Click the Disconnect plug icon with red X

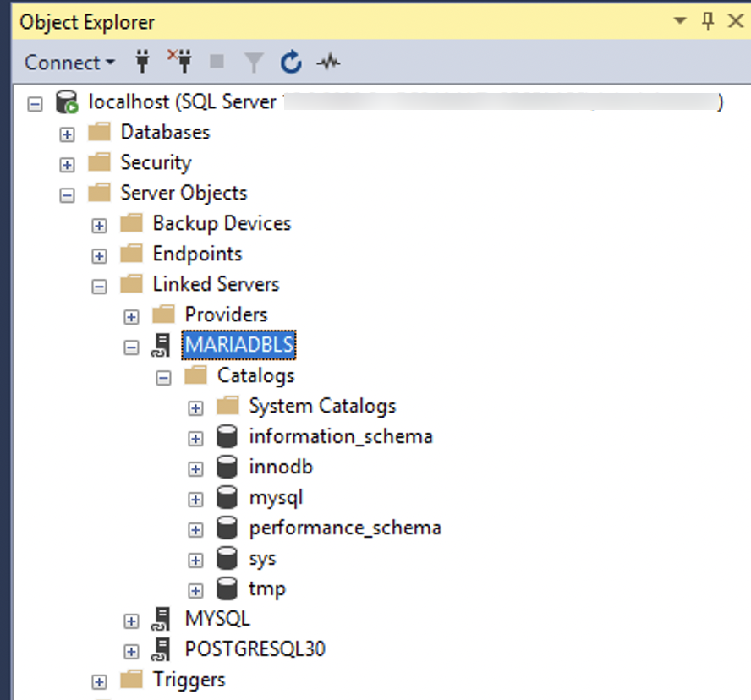[x=179, y=62]
